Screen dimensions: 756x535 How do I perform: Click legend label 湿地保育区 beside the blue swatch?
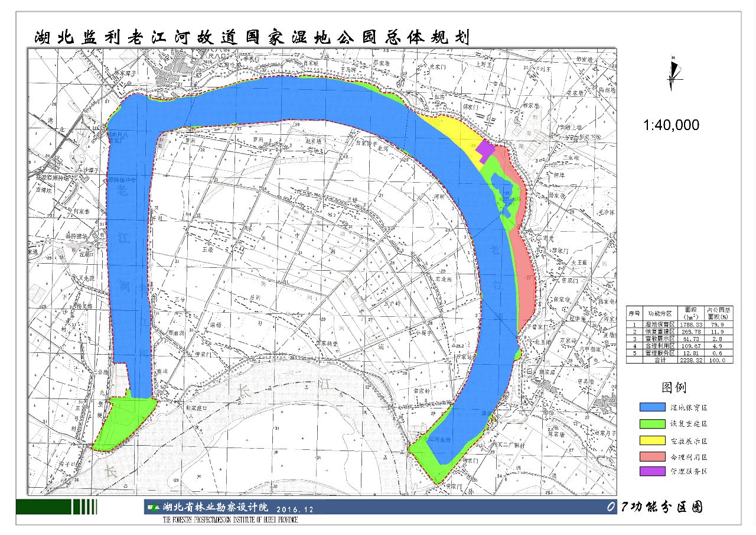(688, 408)
